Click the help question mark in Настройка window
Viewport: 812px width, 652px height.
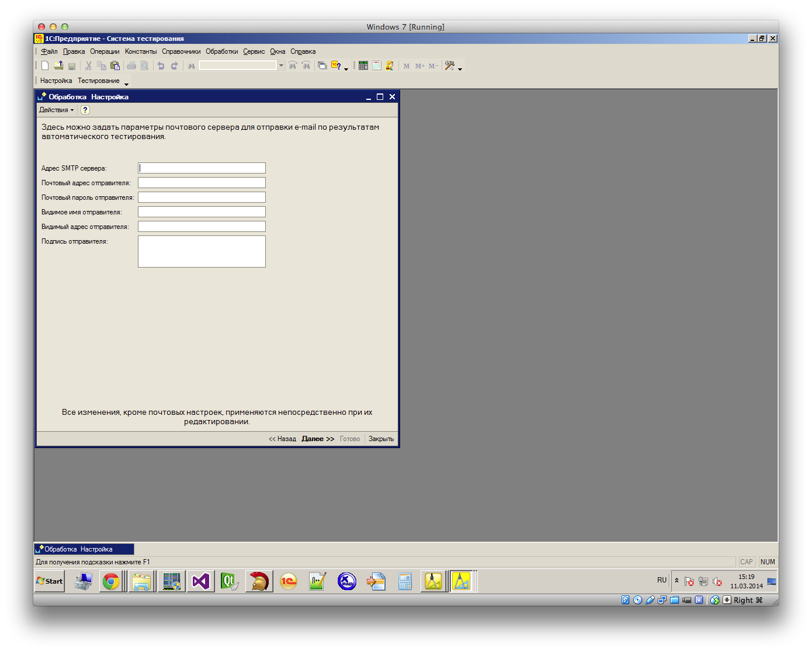85,110
